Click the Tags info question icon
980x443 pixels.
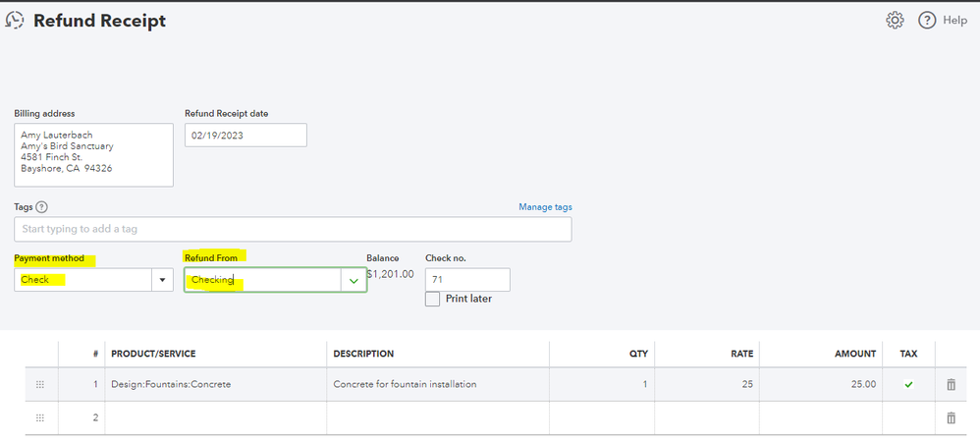pos(41,207)
